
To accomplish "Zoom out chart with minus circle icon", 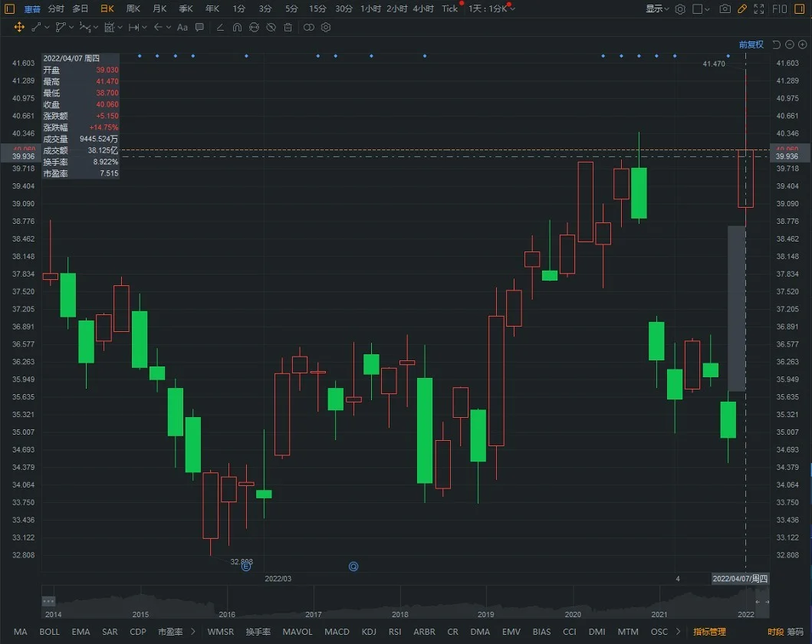I will (790, 44).
